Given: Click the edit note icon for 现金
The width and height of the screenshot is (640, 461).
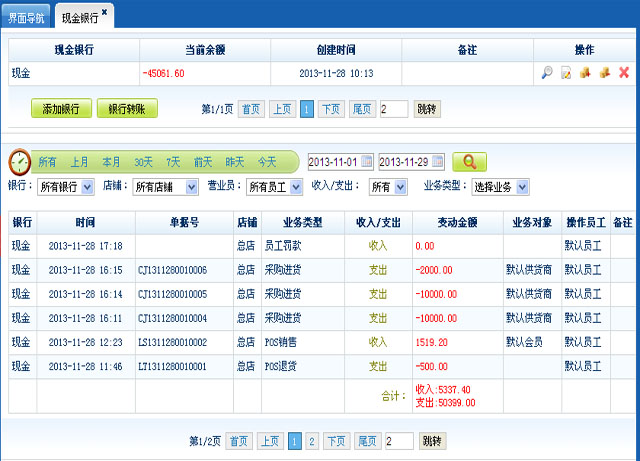Looking at the screenshot, I should (x=566, y=73).
